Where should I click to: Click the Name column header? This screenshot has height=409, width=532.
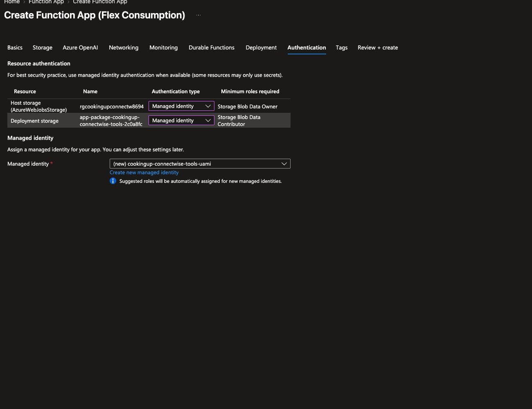tap(90, 91)
